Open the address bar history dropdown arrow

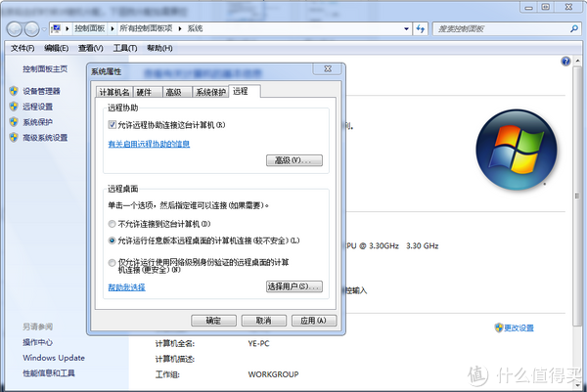pyautogui.click(x=406, y=28)
